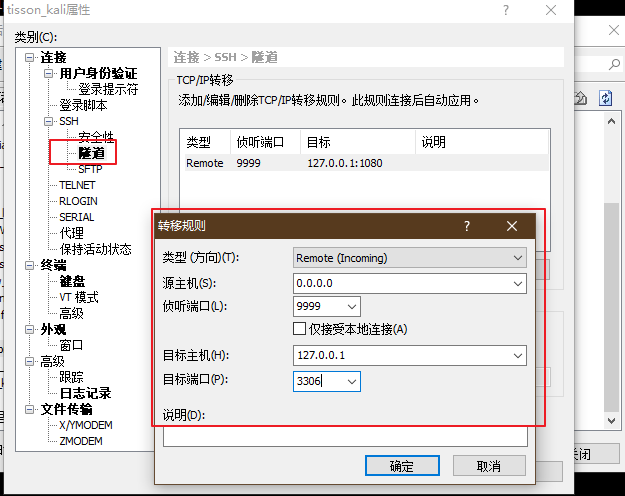Click the refresh icon in background window
This screenshot has height=496, width=625.
tap(605, 97)
